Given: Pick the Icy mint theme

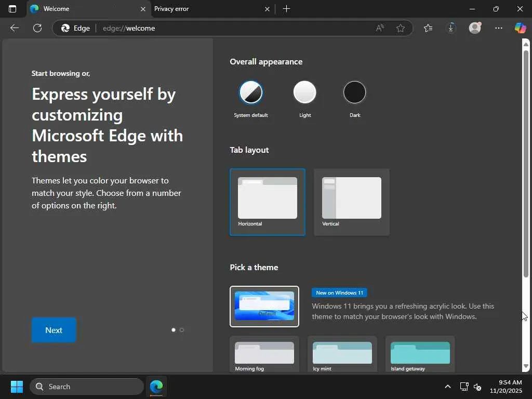Looking at the screenshot, I should pos(342,354).
